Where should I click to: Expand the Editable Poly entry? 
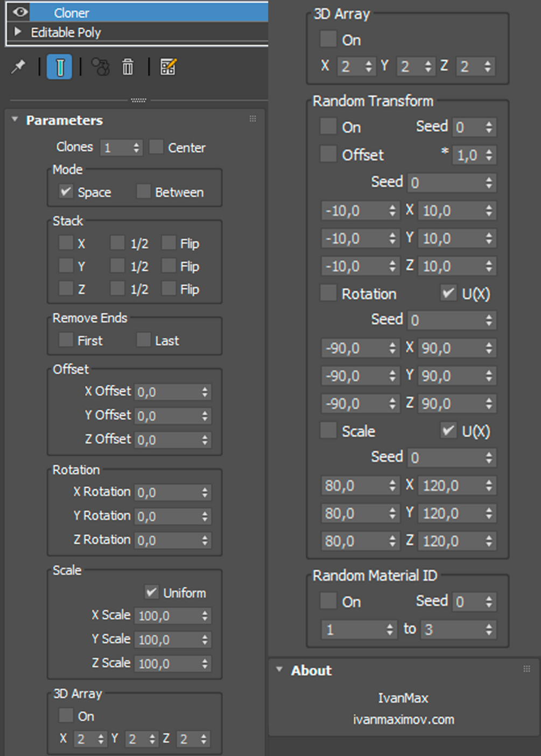[x=18, y=32]
